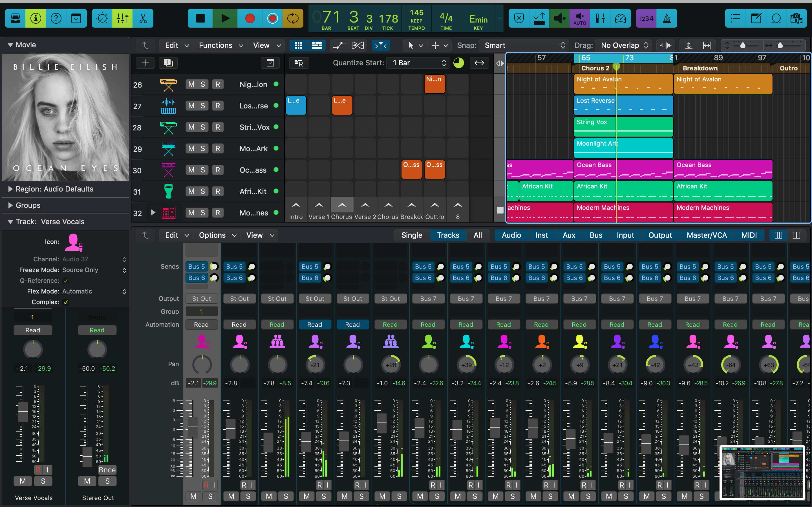Toggle the Mixer button in toolbar
The image size is (812, 507).
[122, 18]
